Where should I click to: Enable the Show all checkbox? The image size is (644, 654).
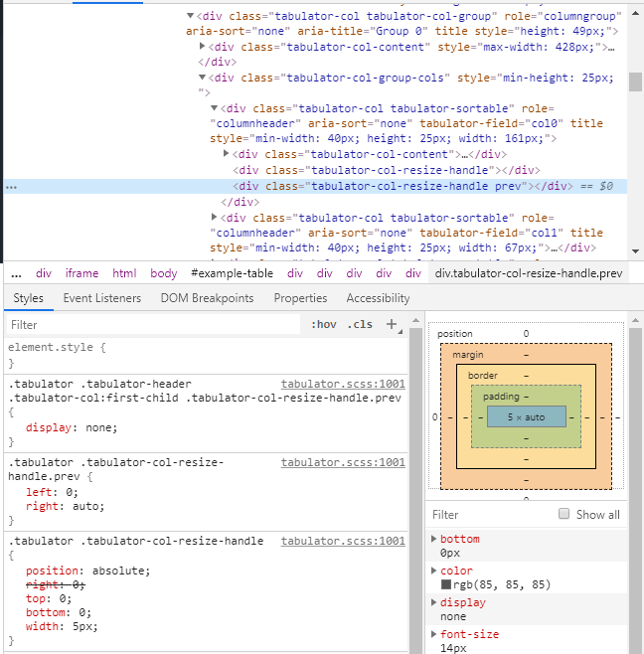pos(563,514)
